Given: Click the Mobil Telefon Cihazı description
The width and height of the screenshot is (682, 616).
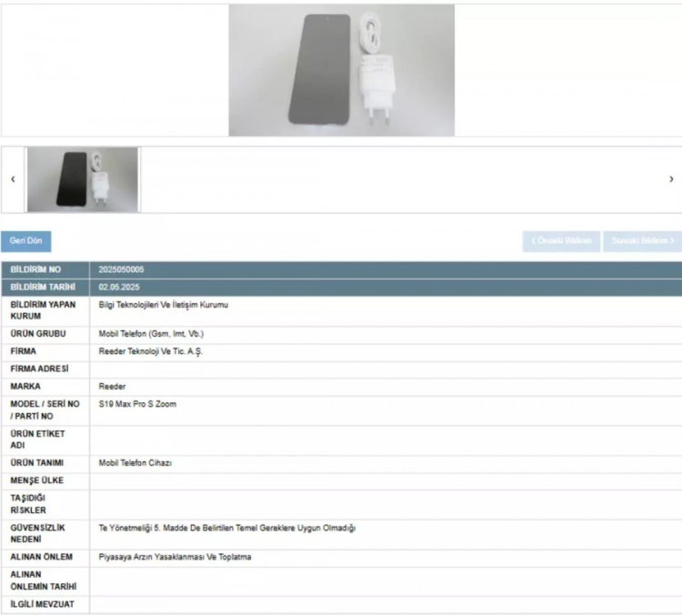Looking at the screenshot, I should [x=135, y=463].
